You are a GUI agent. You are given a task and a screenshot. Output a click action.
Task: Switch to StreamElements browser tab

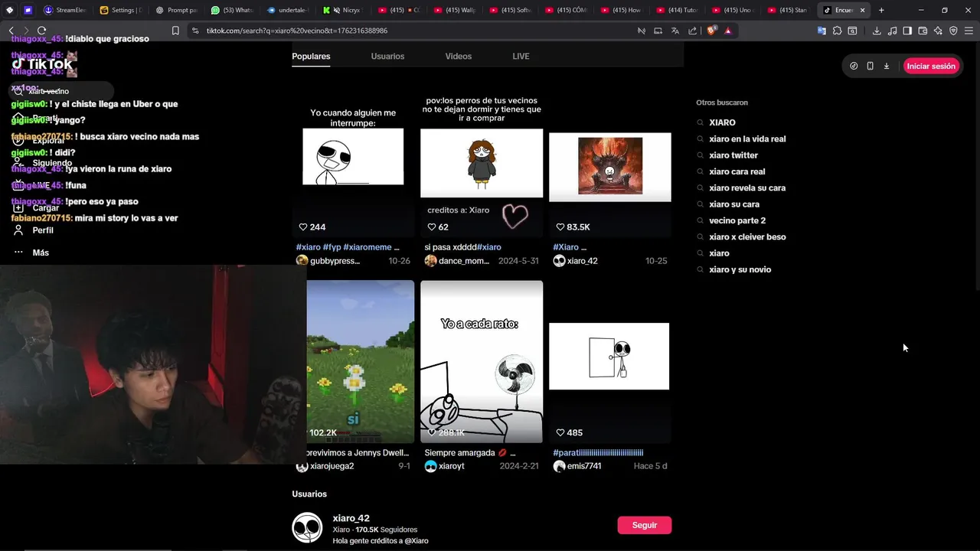click(x=66, y=10)
